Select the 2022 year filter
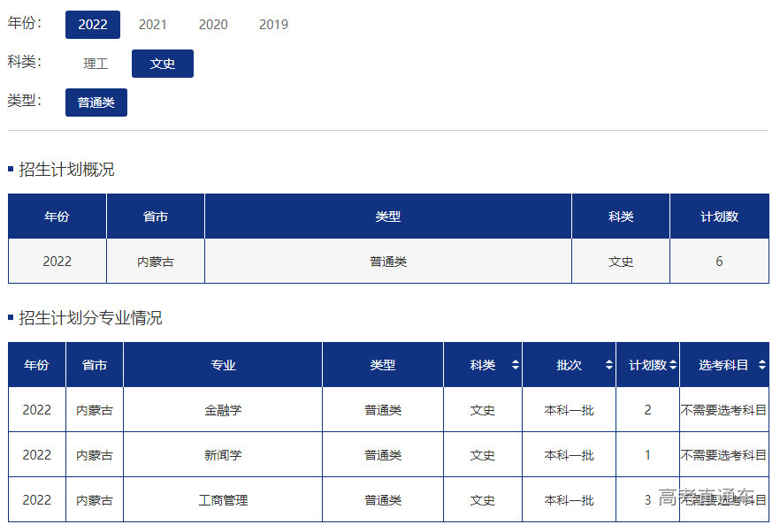 93,25
